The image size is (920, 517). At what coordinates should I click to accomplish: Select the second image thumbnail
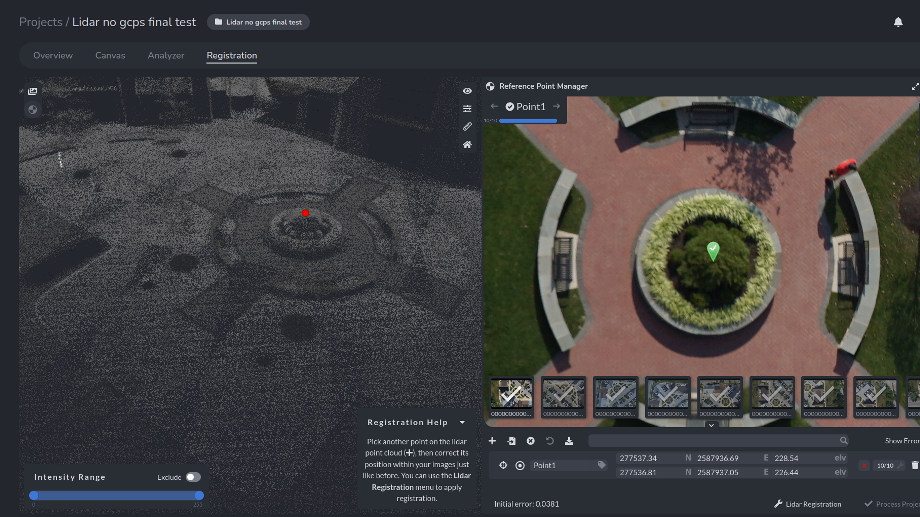(563, 397)
